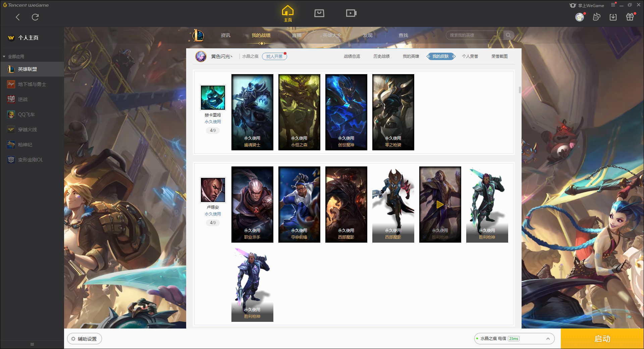The image size is (644, 349).
Task: Click the search magnifier icon
Action: [508, 35]
